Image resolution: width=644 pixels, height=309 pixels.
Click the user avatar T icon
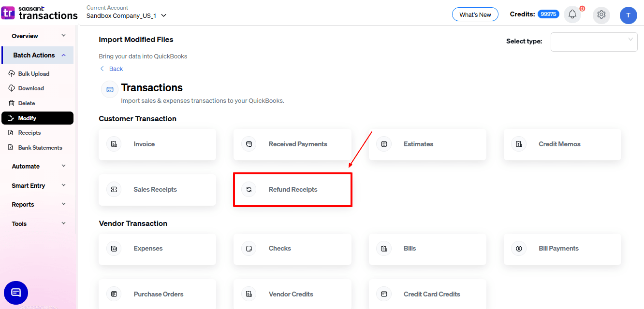628,15
